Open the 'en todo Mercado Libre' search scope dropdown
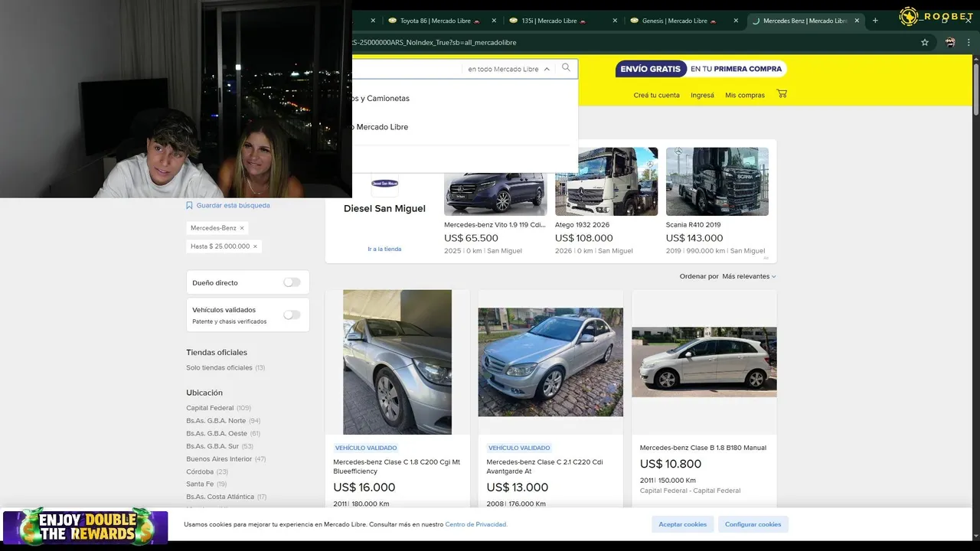This screenshot has width=980, height=551. [508, 69]
